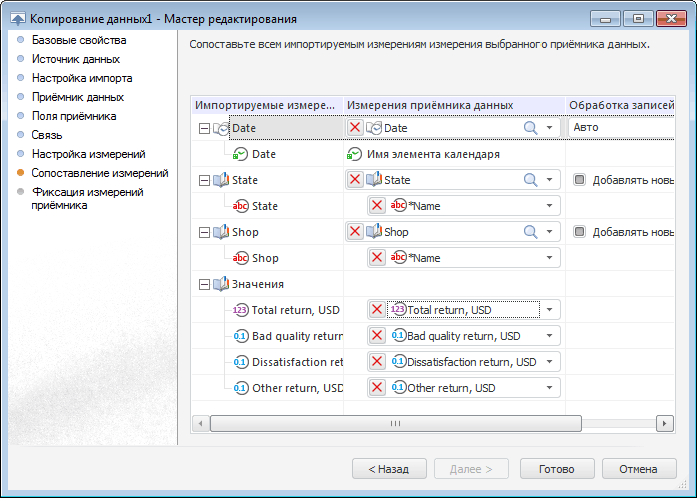The image size is (697, 498).
Task: Open the Other return, USD dropdown
Action: pos(549,388)
